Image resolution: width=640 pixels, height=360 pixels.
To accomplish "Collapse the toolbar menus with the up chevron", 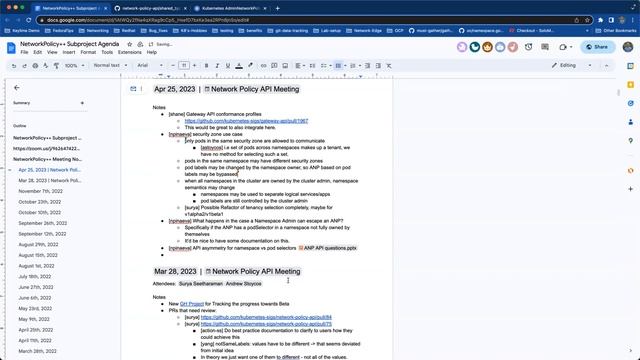I will (x=607, y=66).
